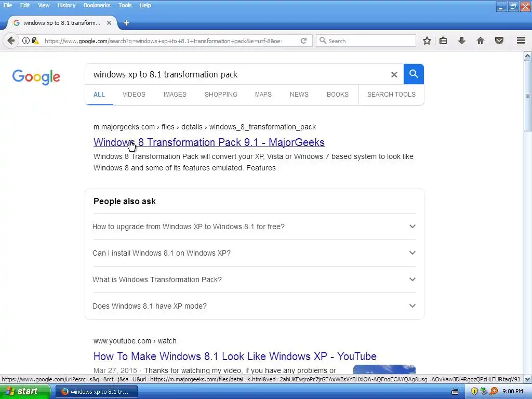Switch to the NEWS tab
Screen dimensions: 532x399
pyautogui.click(x=299, y=95)
